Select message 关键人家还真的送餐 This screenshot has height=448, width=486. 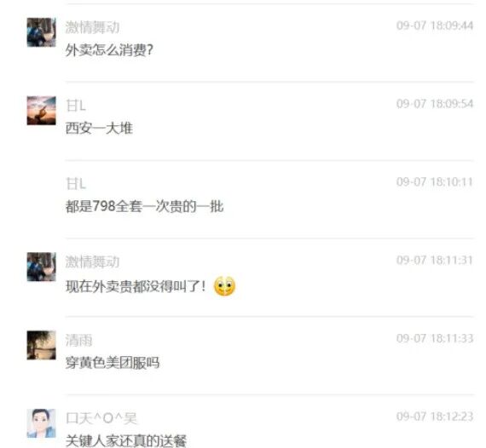point(126,441)
